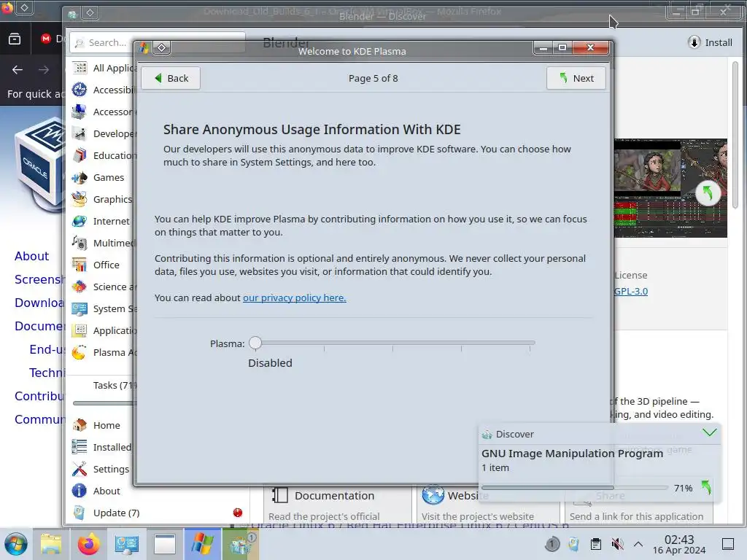Open Developer Tools category icon
This screenshot has height=560, width=747.
coord(80,134)
